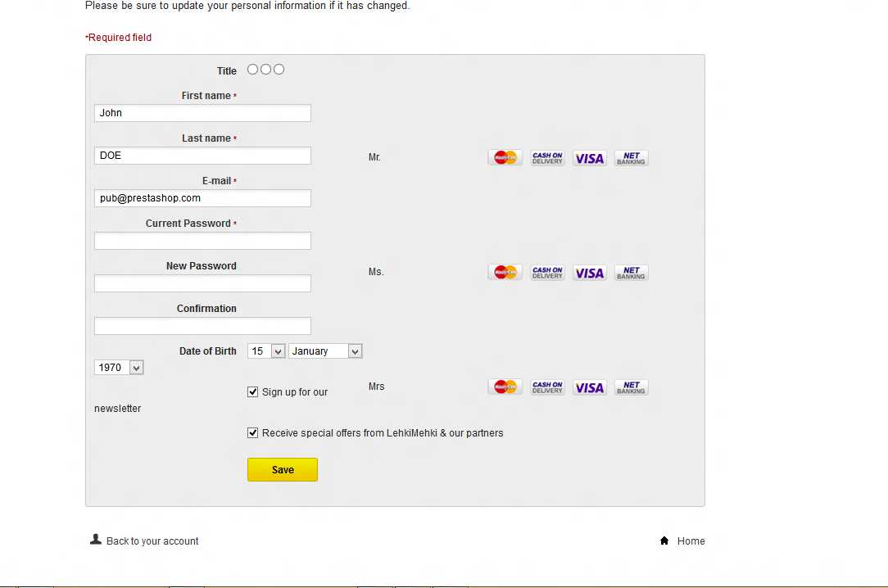Click Cash on Delivery icon beside Ms.
Screen dimensions: 888x588
pos(547,273)
